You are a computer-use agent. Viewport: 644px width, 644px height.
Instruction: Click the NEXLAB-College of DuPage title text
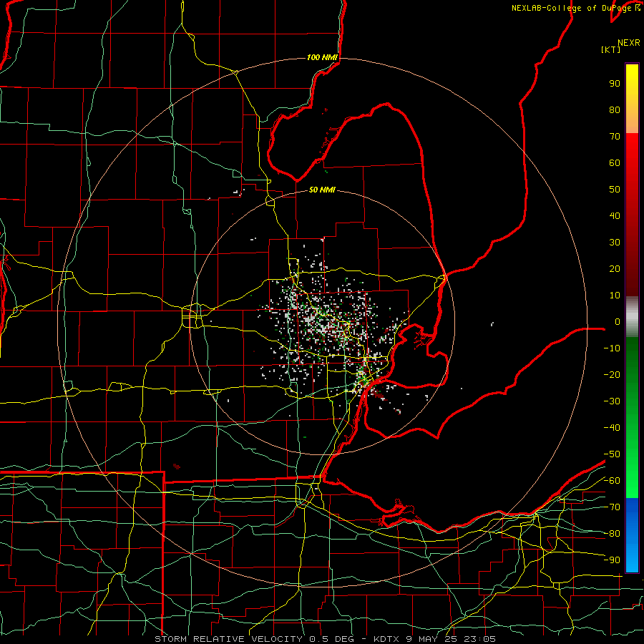tap(575, 8)
